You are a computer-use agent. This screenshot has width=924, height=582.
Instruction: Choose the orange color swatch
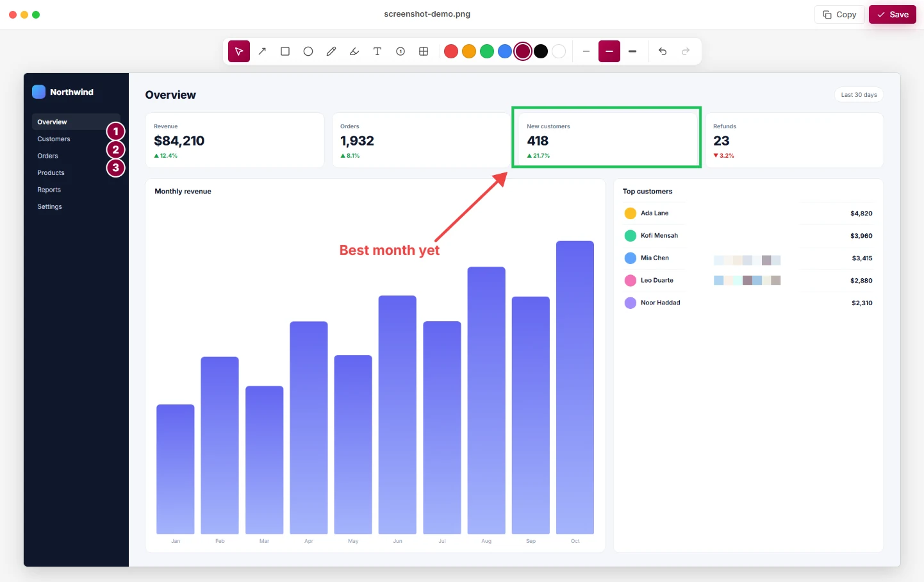point(469,51)
